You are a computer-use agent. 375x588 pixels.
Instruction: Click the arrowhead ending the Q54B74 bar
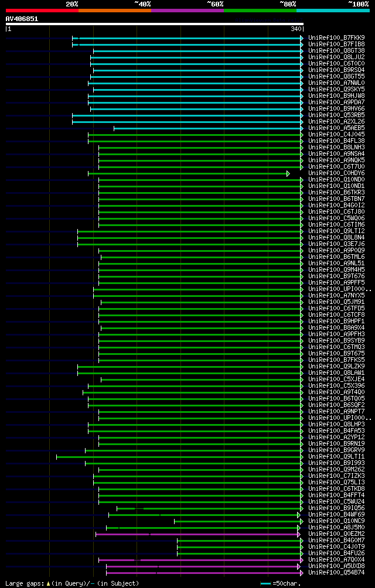(x=302, y=573)
